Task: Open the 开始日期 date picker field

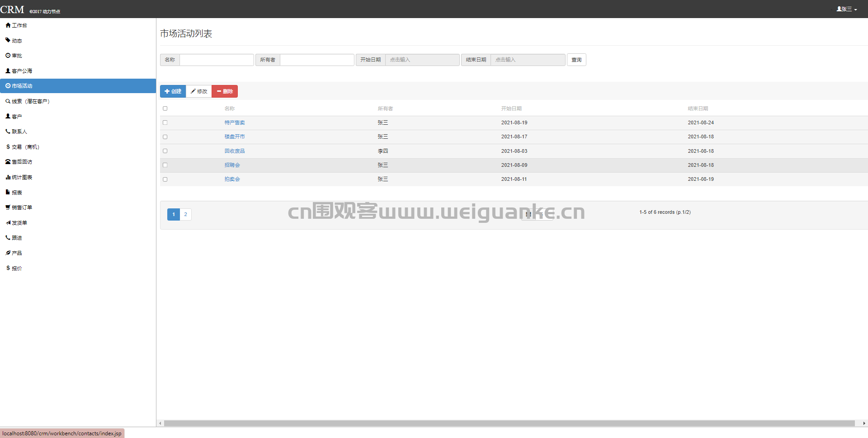Action: 422,60
